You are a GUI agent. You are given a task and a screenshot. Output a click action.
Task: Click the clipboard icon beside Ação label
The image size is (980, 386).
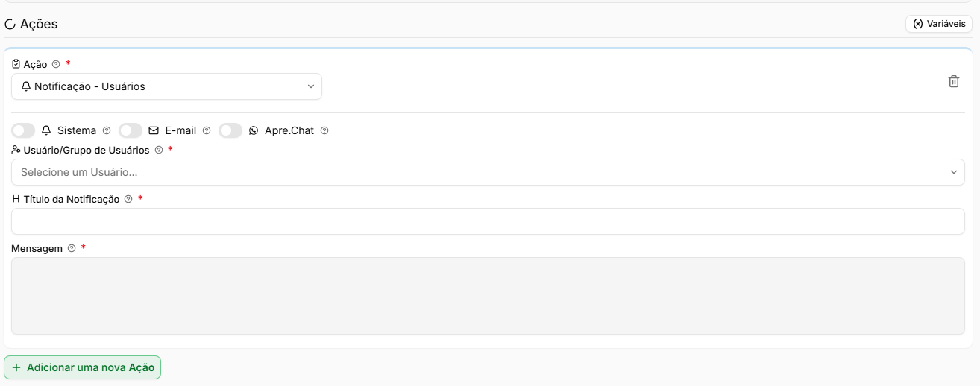click(x=16, y=64)
